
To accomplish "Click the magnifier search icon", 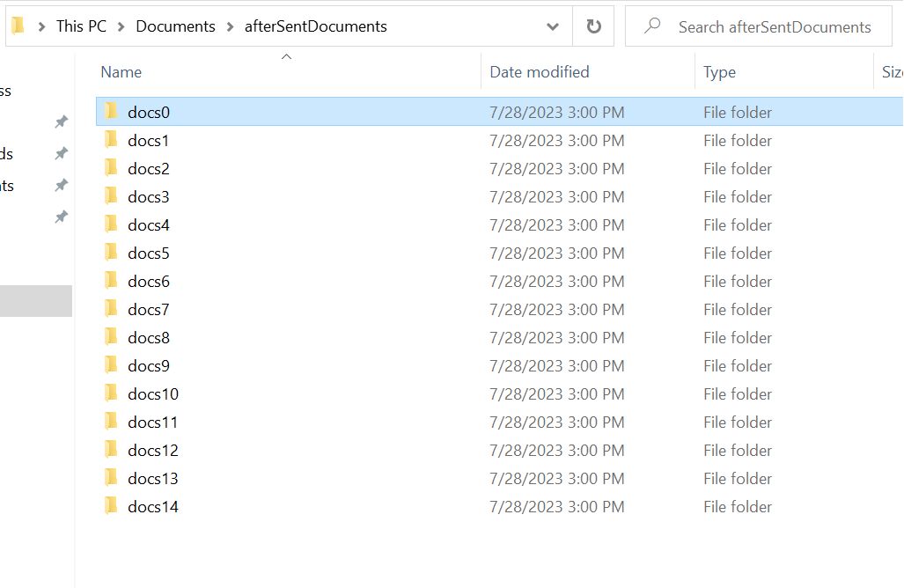I will coord(652,26).
